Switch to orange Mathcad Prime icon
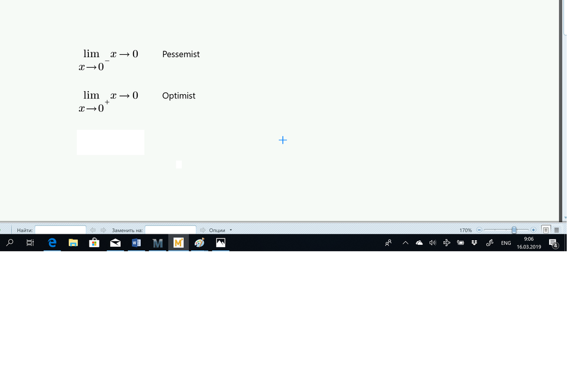 pyautogui.click(x=178, y=242)
